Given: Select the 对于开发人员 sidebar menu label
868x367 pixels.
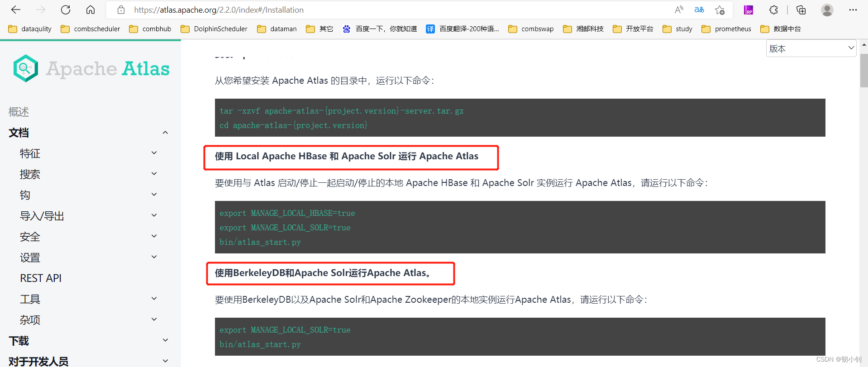Looking at the screenshot, I should click(x=38, y=362).
